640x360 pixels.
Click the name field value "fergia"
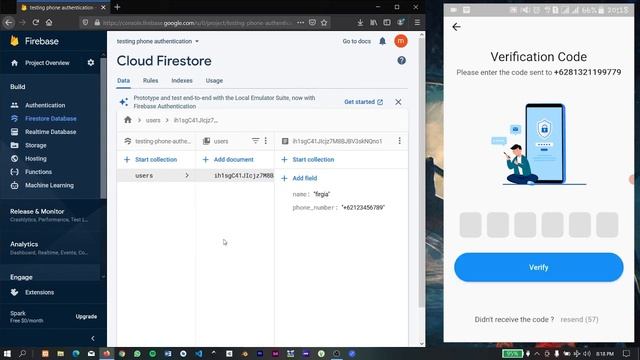pos(322,194)
